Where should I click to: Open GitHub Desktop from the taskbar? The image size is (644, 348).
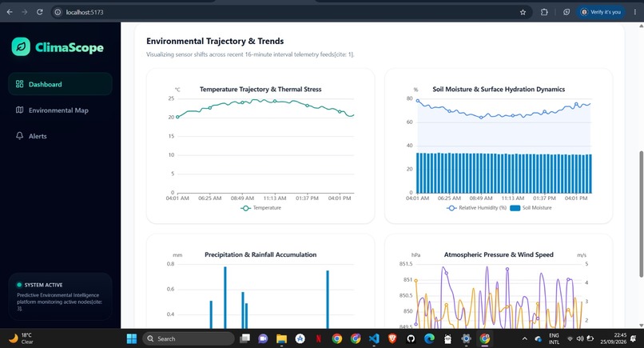[x=411, y=338]
